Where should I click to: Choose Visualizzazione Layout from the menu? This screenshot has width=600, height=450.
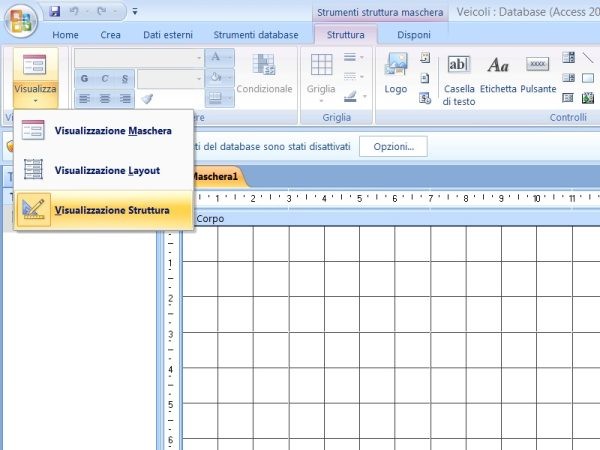[x=105, y=170]
